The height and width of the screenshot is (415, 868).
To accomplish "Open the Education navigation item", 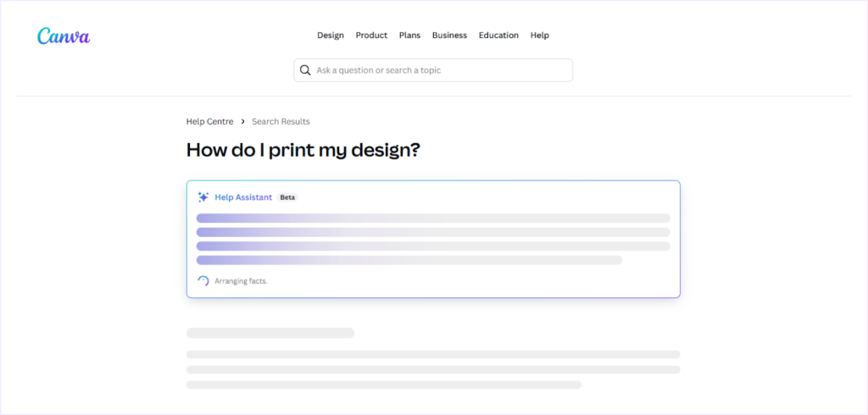I will [498, 36].
